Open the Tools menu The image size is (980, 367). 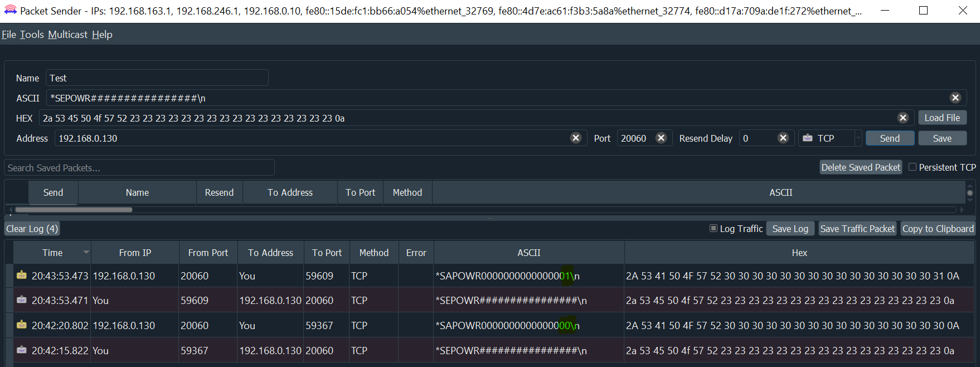32,35
